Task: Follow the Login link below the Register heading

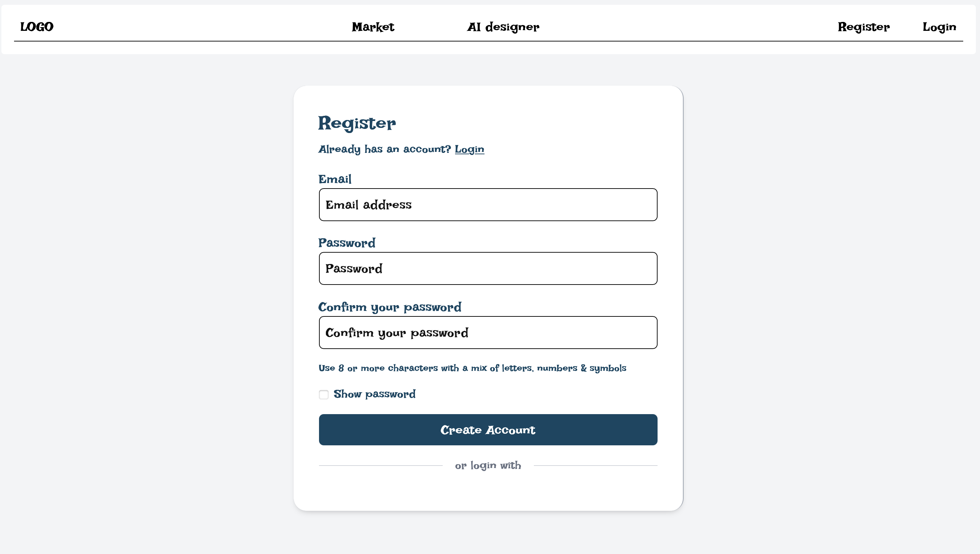Action: pos(469,149)
